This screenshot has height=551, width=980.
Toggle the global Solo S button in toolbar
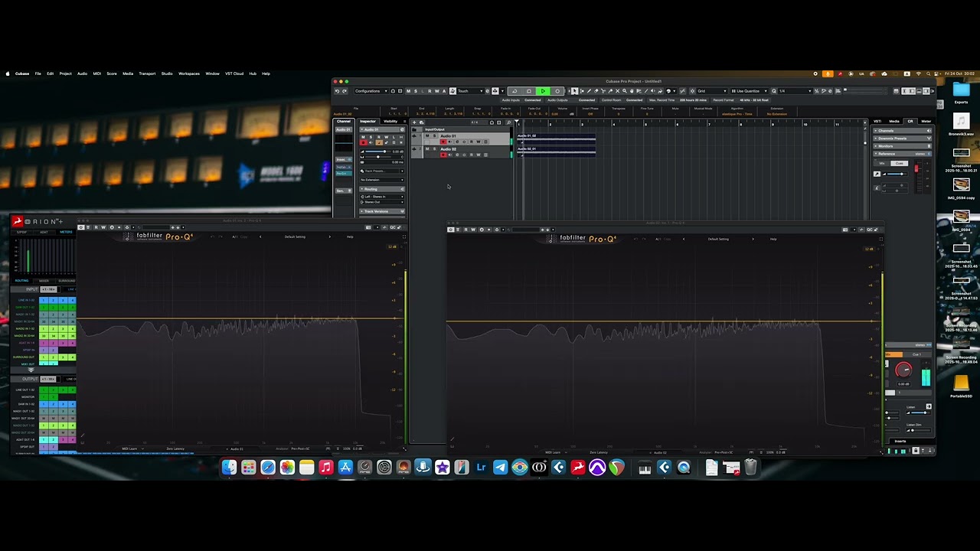tap(415, 91)
